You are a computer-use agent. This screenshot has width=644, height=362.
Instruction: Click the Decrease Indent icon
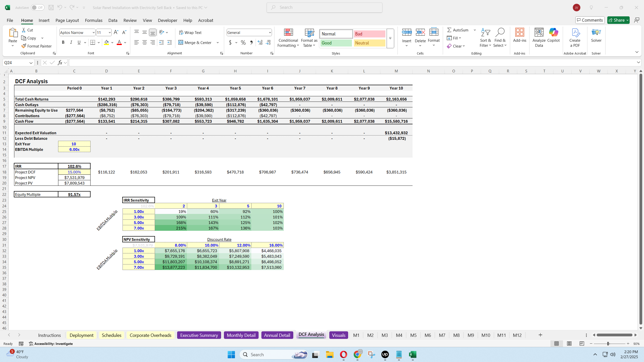[x=162, y=42]
